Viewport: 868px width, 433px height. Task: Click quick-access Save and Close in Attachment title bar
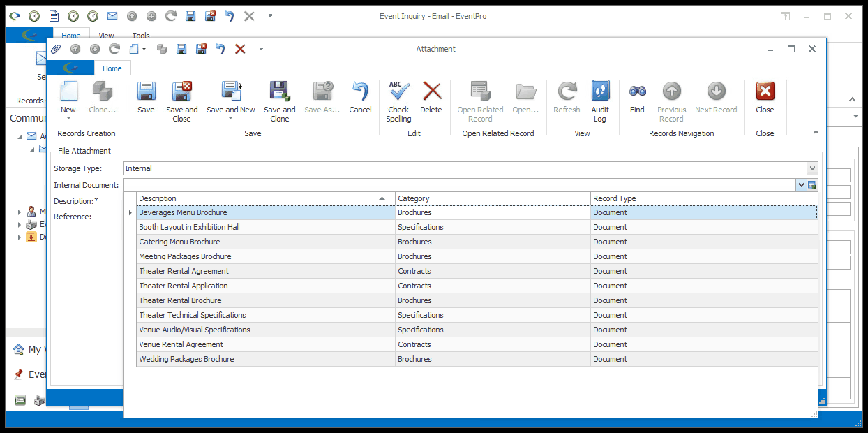201,49
